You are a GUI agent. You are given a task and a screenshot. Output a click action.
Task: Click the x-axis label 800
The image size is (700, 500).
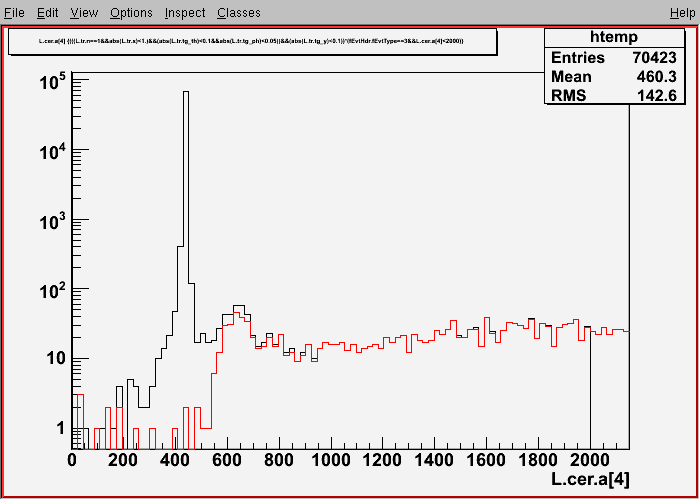(279, 460)
